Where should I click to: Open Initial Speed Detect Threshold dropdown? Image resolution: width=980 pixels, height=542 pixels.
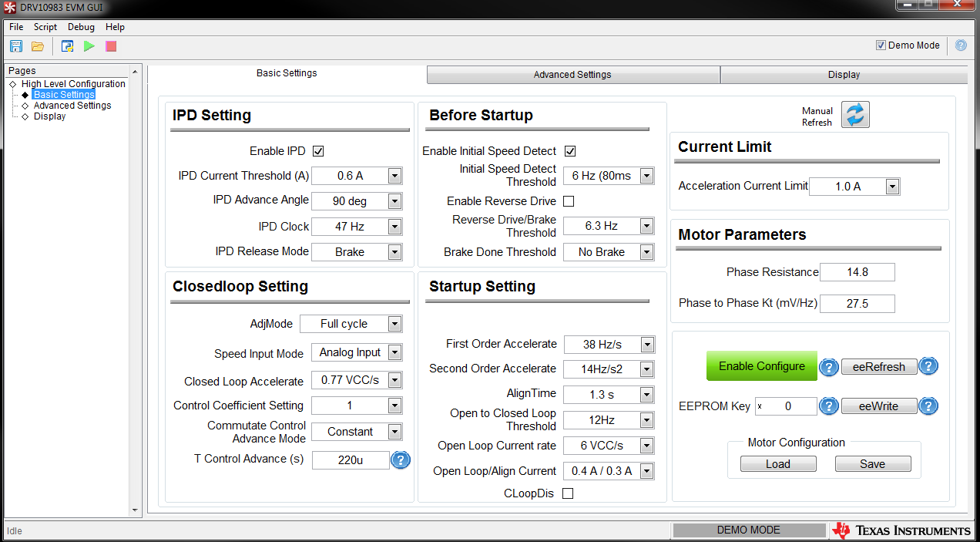pos(609,176)
